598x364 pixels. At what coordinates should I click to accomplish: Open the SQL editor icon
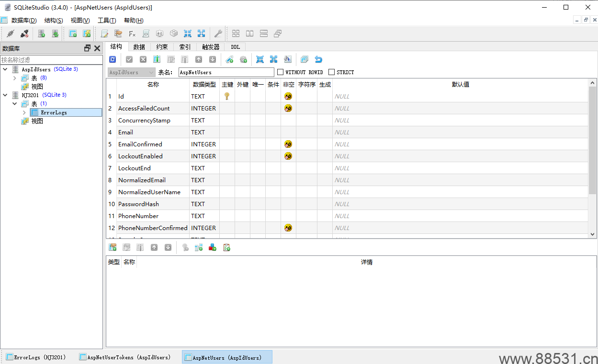click(x=104, y=33)
